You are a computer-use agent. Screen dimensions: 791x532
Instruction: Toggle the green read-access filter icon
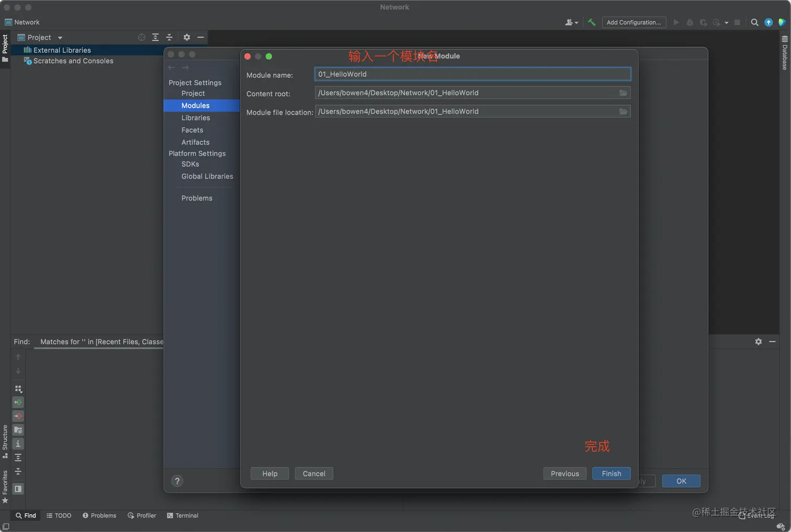coord(18,402)
